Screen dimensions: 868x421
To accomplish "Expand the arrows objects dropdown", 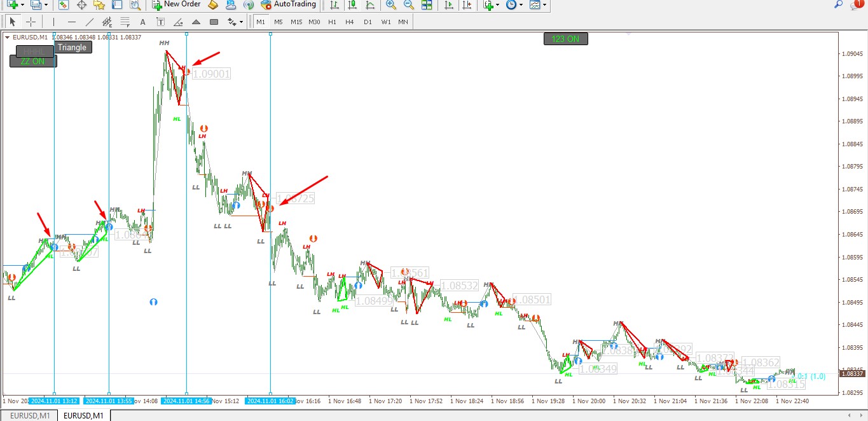I will coord(241,22).
